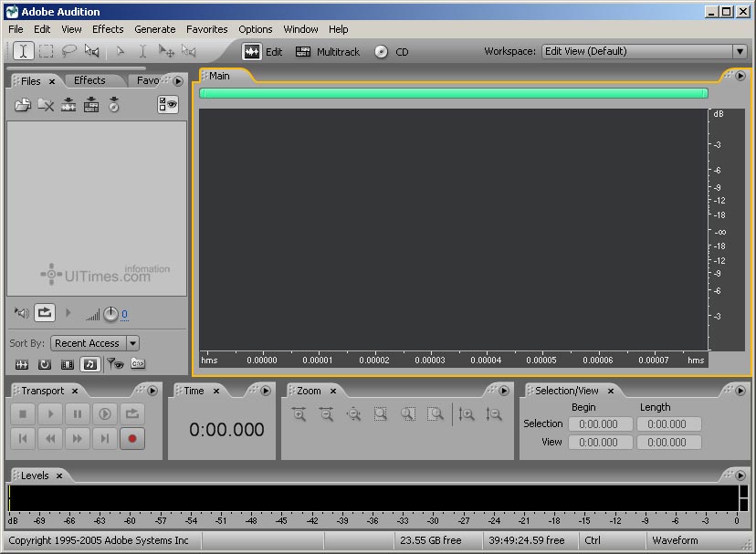Click the Play Looped transport button
The width and height of the screenshot is (756, 554).
[x=132, y=413]
